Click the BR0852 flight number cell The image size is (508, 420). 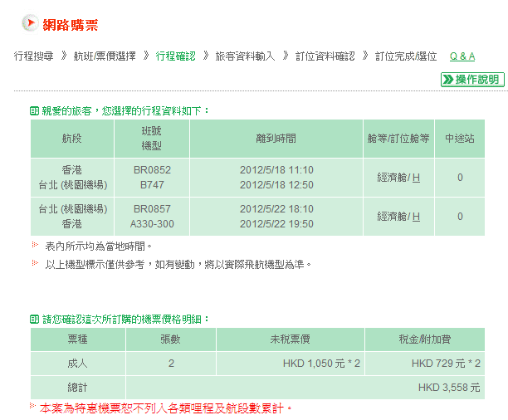152,169
